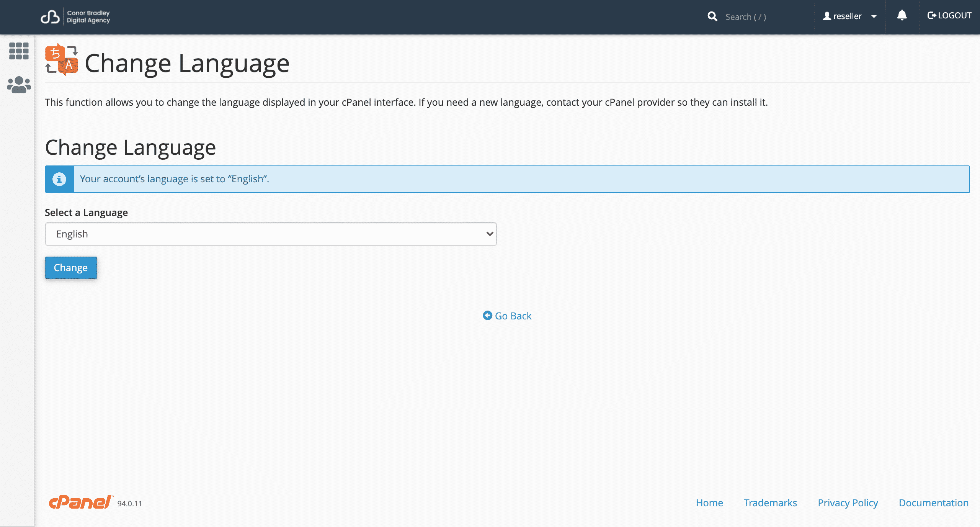The image size is (980, 527).
Task: Open the home grid icon in sidebar
Action: tap(19, 51)
